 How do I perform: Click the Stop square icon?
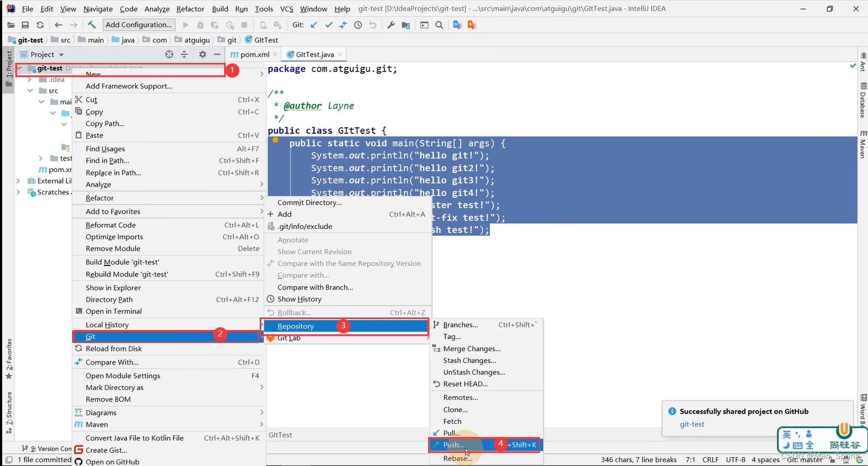tap(244, 25)
